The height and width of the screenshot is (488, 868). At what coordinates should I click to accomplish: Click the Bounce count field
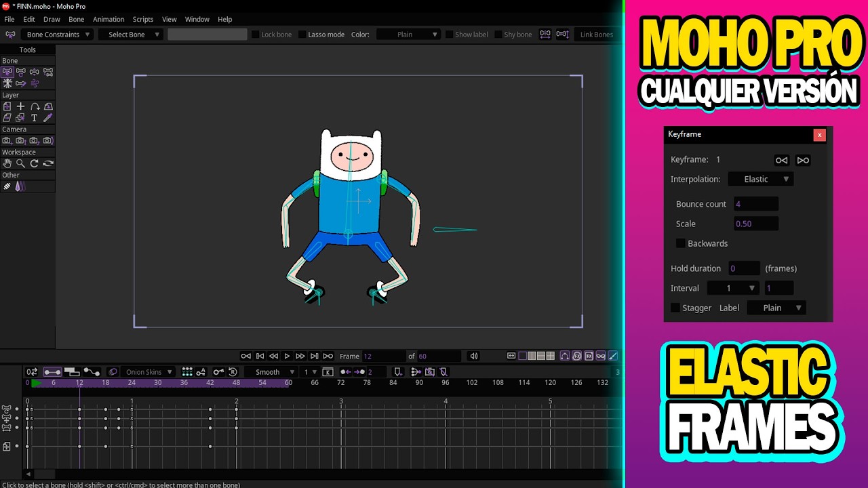pyautogui.click(x=755, y=204)
